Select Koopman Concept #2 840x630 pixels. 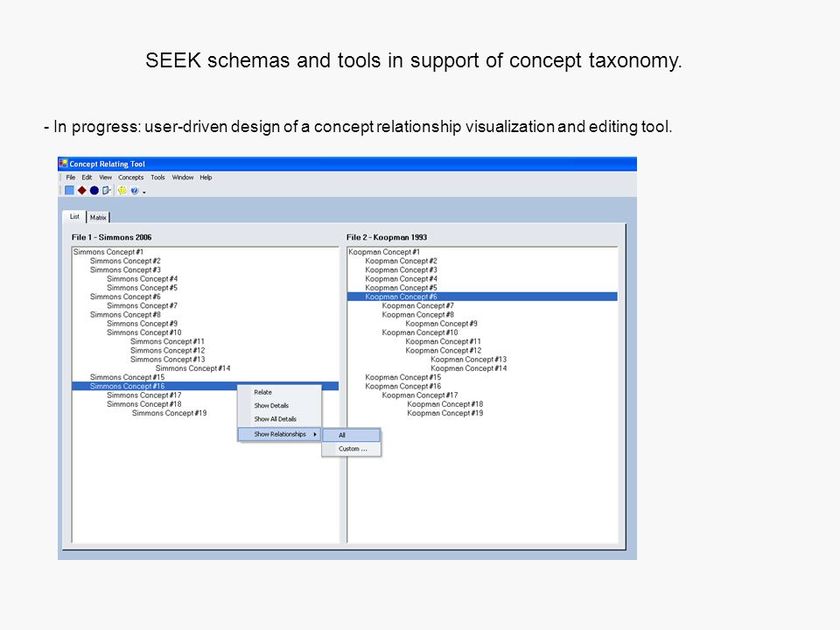(x=402, y=261)
